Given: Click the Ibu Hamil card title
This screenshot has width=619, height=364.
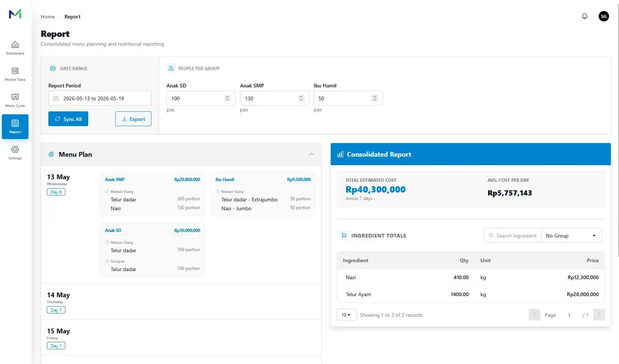Looking at the screenshot, I should click(x=225, y=180).
